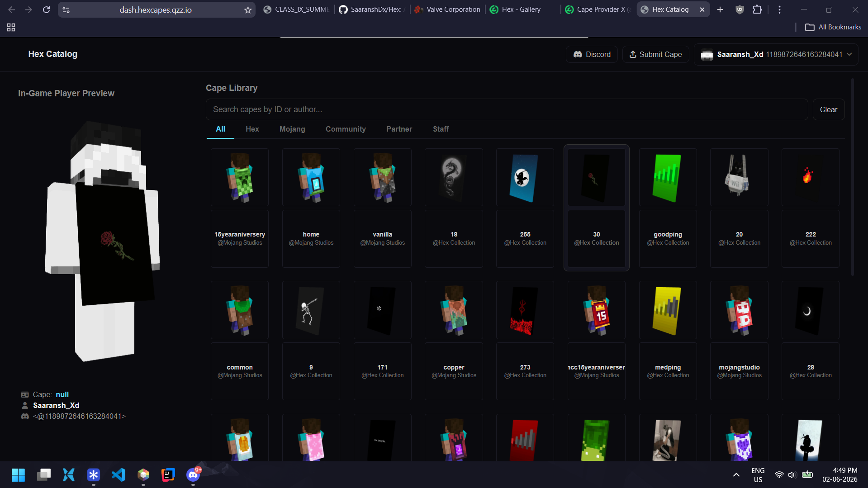Select the flame cape numbered 222
The image size is (868, 488).
pos(811,177)
